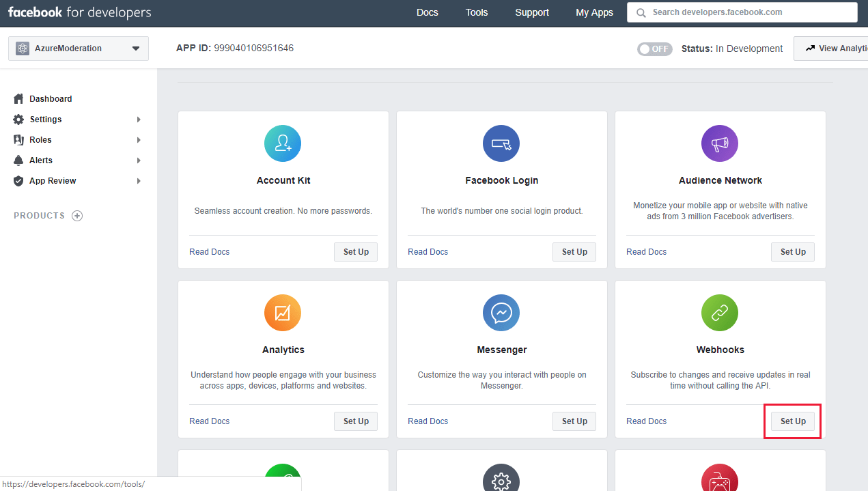Click the orange Analytics icon

coord(283,313)
